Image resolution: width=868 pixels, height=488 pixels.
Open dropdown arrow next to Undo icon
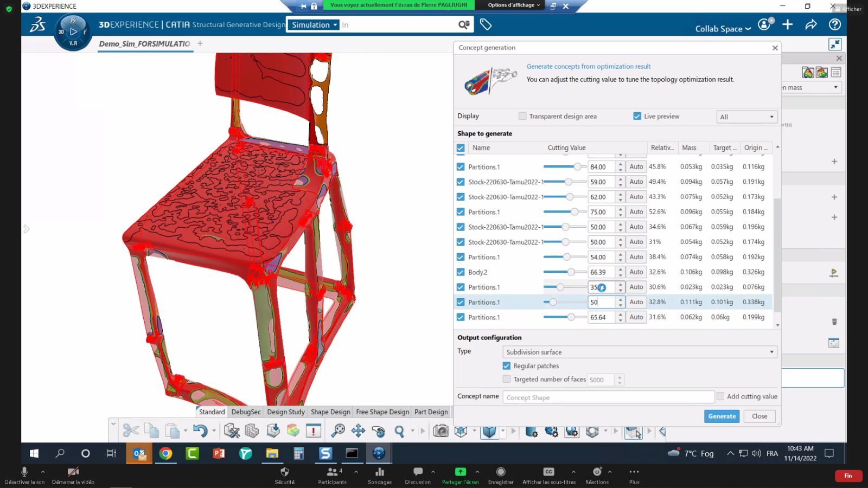pyautogui.click(x=214, y=431)
